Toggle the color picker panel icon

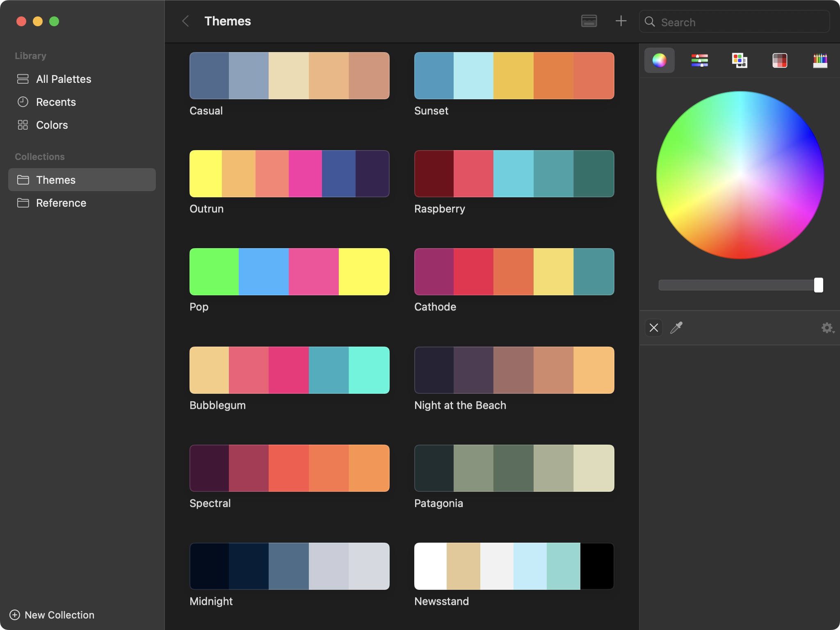click(x=589, y=21)
